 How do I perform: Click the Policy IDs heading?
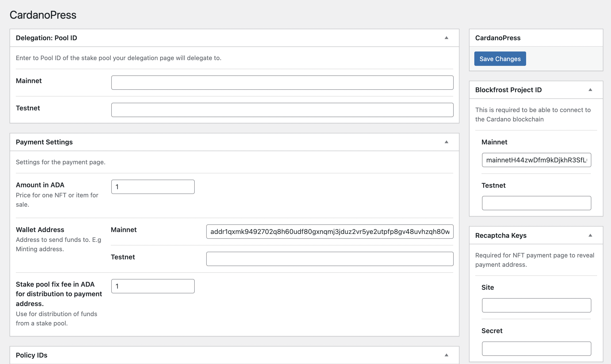pos(31,355)
